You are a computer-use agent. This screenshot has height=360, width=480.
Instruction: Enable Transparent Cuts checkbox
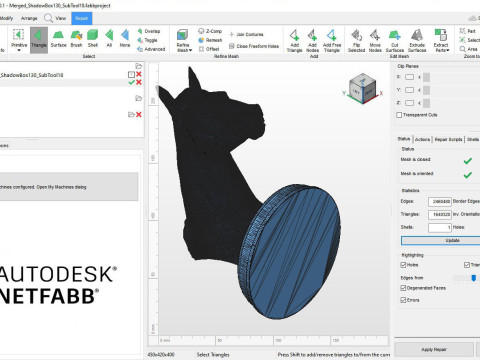coord(399,115)
